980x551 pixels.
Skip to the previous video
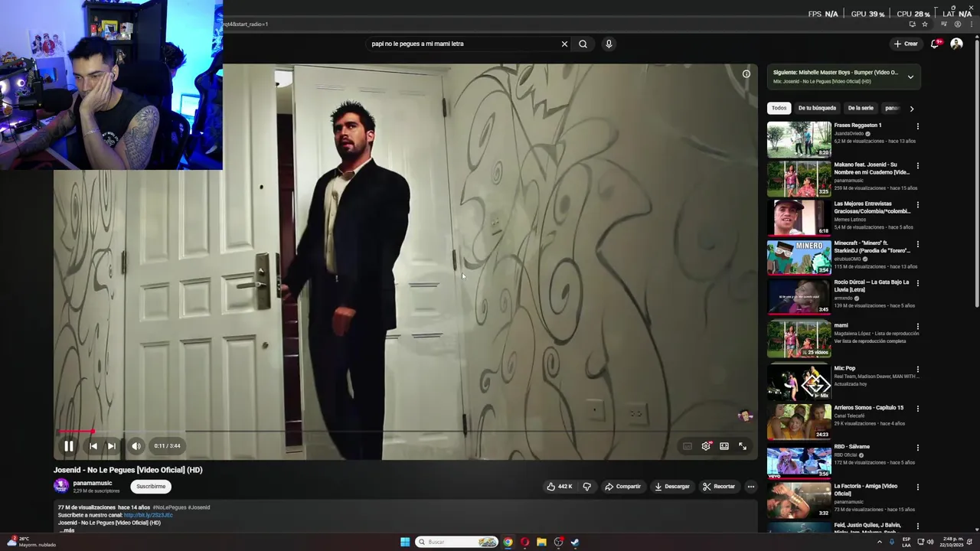[93, 446]
